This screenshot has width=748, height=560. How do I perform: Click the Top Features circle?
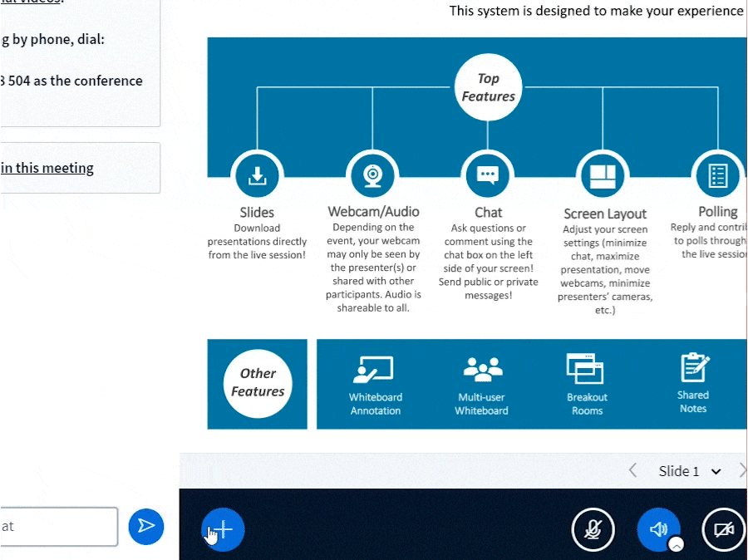click(x=488, y=88)
